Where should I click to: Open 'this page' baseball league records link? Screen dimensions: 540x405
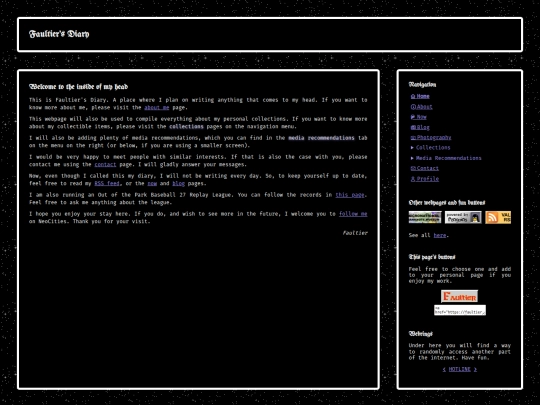pyautogui.click(x=350, y=195)
